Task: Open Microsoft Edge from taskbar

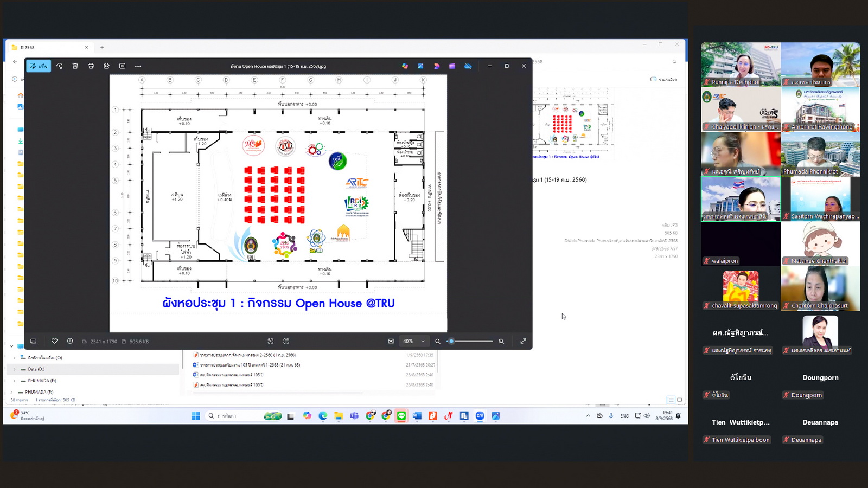Action: point(323,416)
